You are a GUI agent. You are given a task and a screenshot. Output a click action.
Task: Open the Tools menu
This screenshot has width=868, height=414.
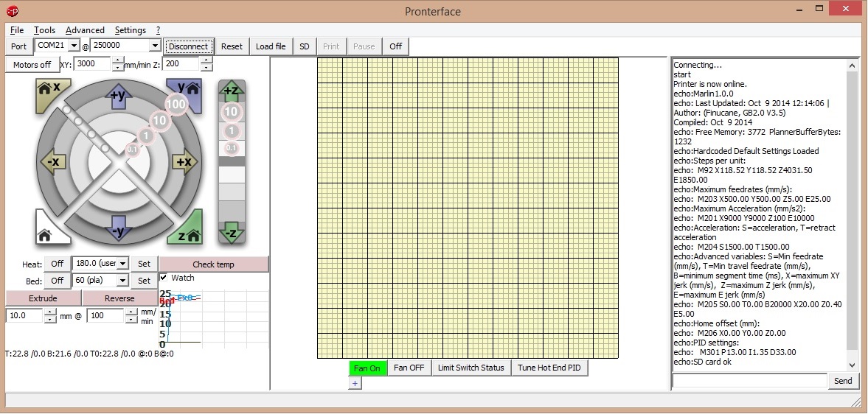click(44, 30)
